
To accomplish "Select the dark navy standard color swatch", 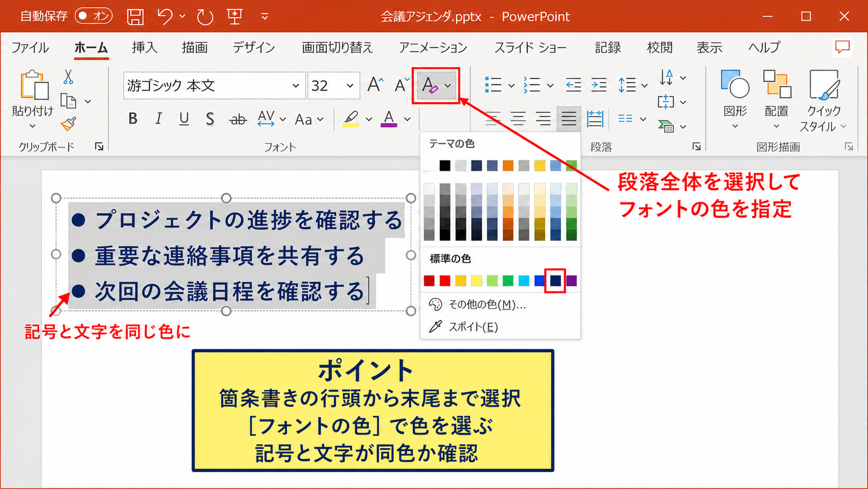I will click(x=555, y=281).
